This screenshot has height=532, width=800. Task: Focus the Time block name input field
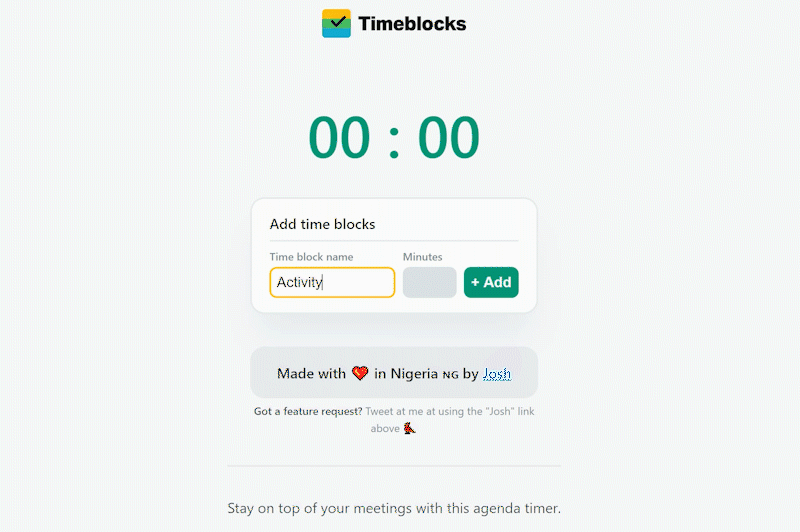point(332,282)
